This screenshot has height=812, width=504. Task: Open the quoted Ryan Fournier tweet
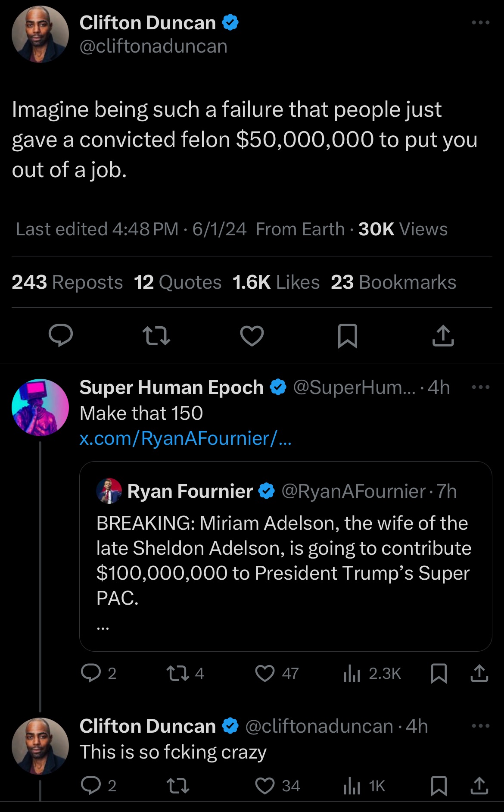click(285, 560)
